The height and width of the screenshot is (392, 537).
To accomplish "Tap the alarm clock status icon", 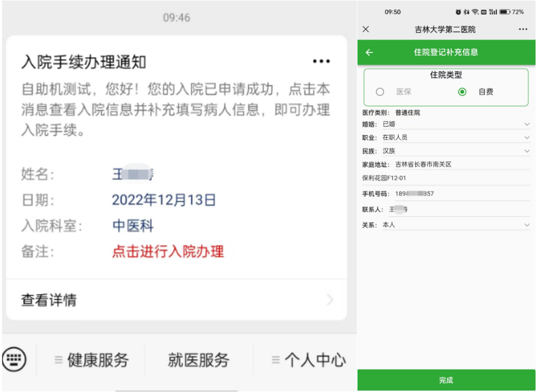I will tap(458, 12).
